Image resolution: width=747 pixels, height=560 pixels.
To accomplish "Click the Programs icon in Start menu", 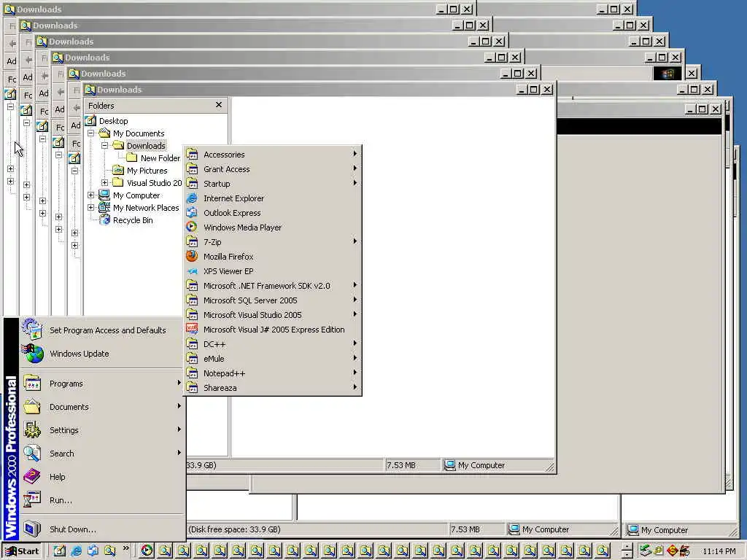I will pyautogui.click(x=32, y=383).
